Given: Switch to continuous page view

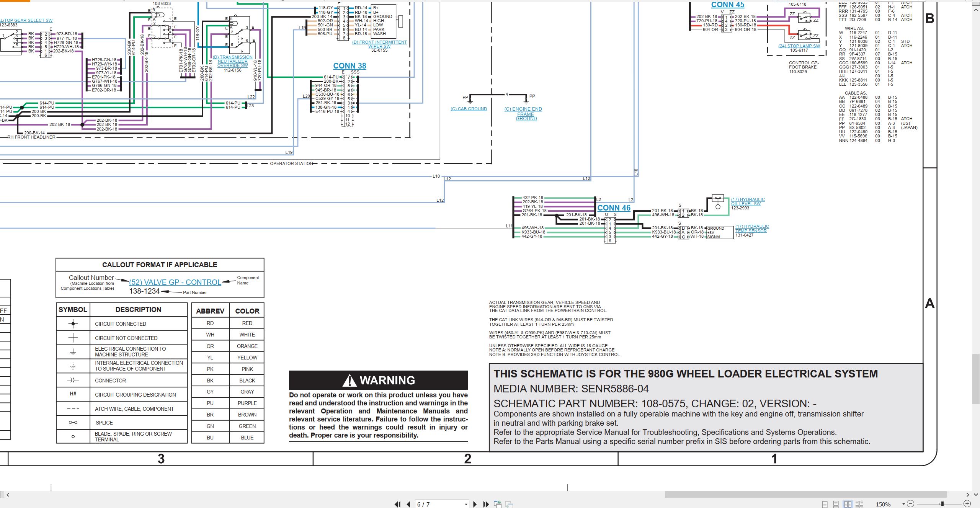Looking at the screenshot, I should 836,504.
